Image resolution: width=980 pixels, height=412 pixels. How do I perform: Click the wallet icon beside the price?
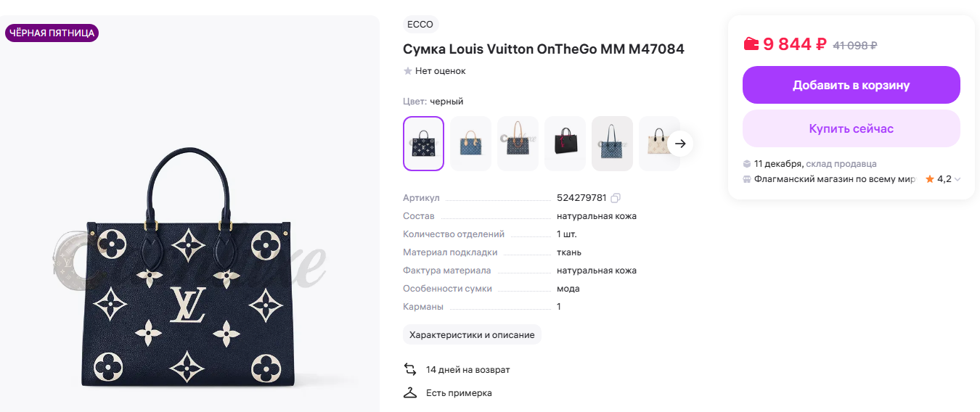(x=751, y=44)
